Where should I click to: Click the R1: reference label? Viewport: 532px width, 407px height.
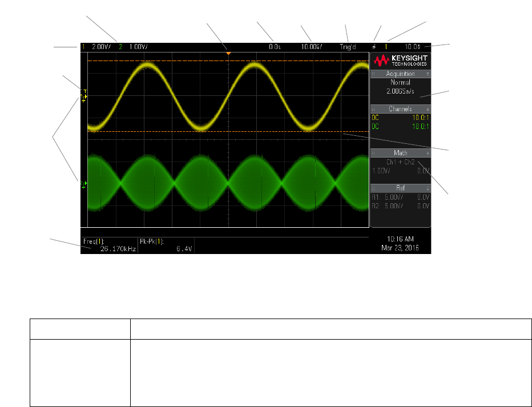pos(376,197)
